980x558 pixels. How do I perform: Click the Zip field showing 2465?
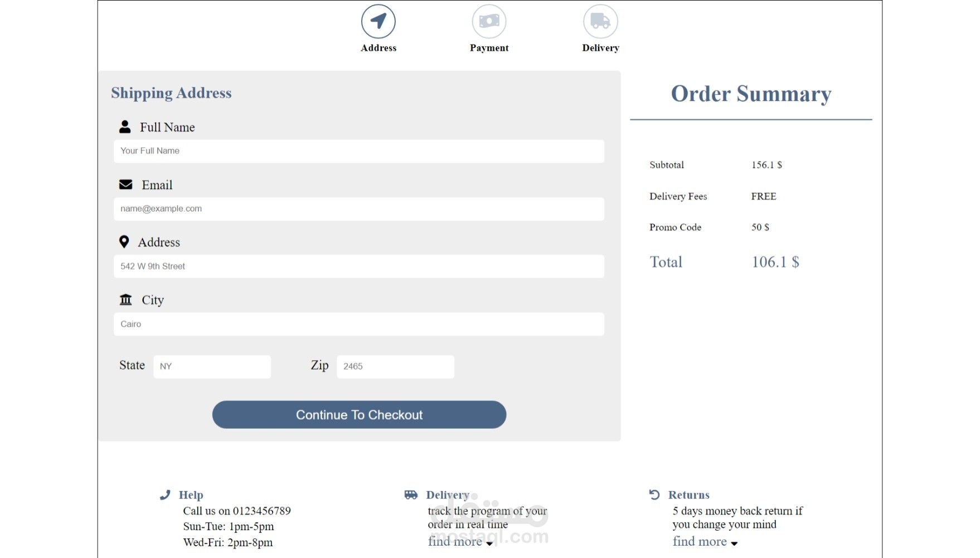pyautogui.click(x=395, y=367)
